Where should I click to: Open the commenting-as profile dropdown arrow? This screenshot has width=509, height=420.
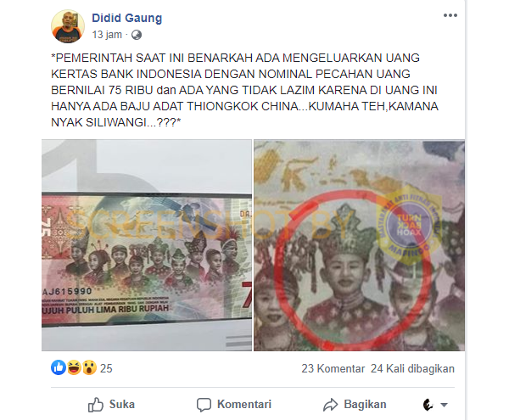tap(444, 405)
